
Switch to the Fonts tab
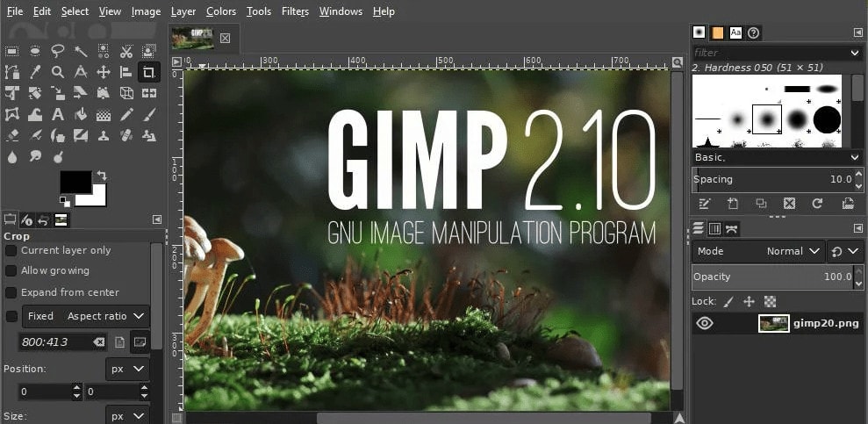[x=735, y=32]
